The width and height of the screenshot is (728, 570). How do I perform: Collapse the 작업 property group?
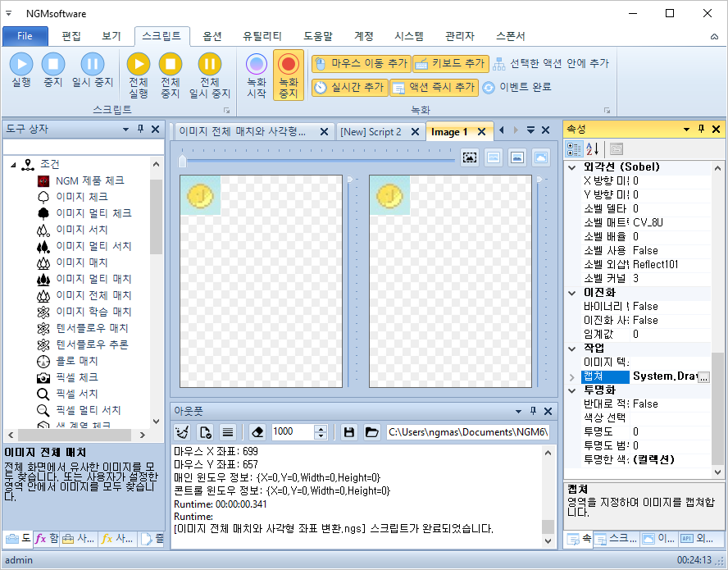pos(572,348)
